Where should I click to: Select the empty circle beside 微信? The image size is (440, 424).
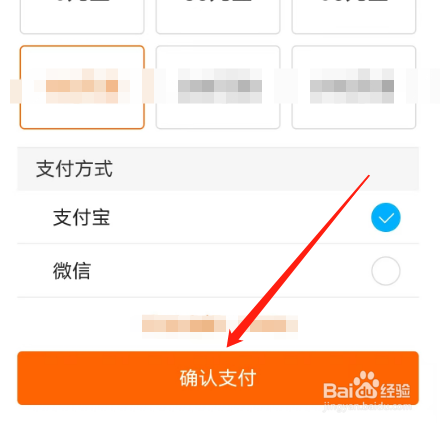[386, 271]
